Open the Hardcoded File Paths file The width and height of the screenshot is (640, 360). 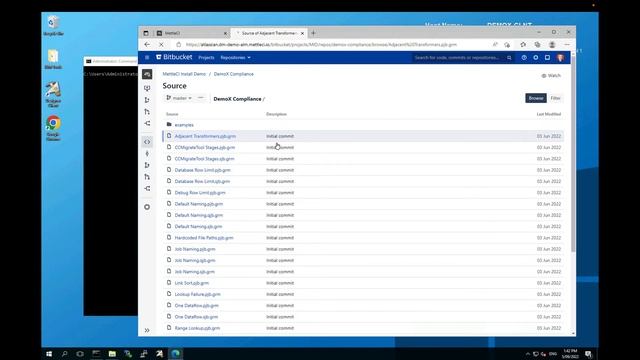(204, 238)
